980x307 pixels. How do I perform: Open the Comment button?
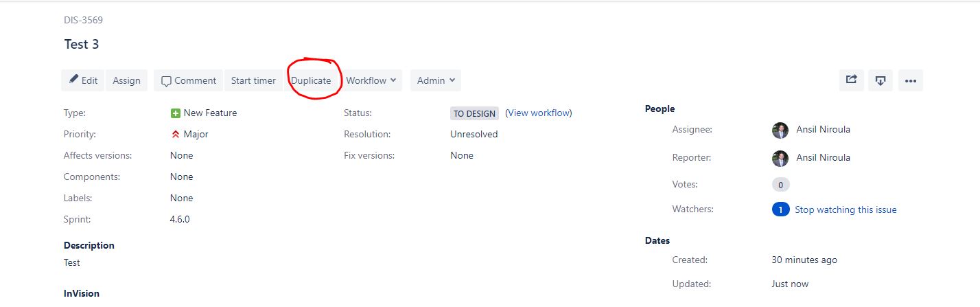pyautogui.click(x=189, y=80)
